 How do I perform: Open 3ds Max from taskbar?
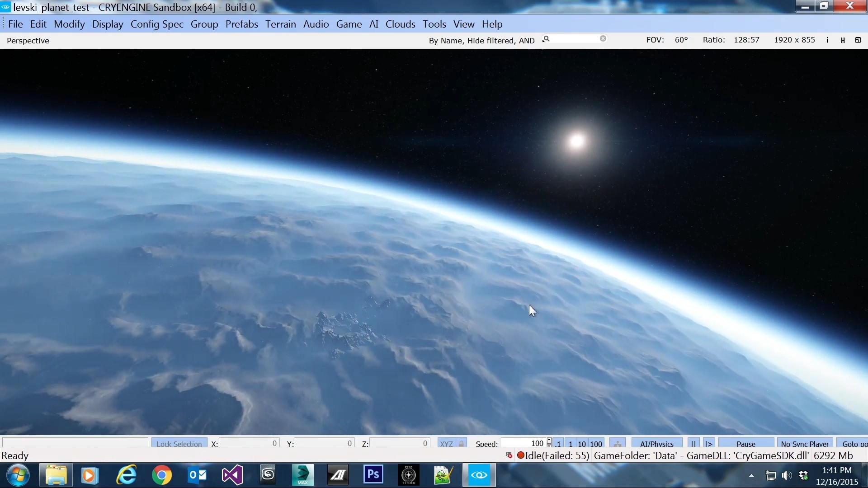click(302, 475)
